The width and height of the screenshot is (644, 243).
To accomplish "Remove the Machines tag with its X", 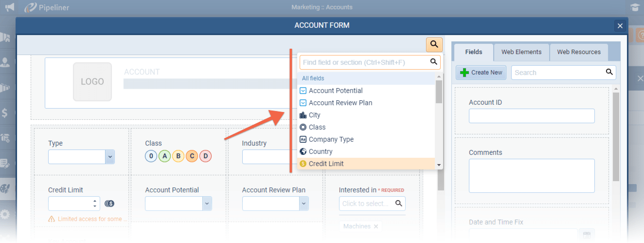I will (x=376, y=226).
